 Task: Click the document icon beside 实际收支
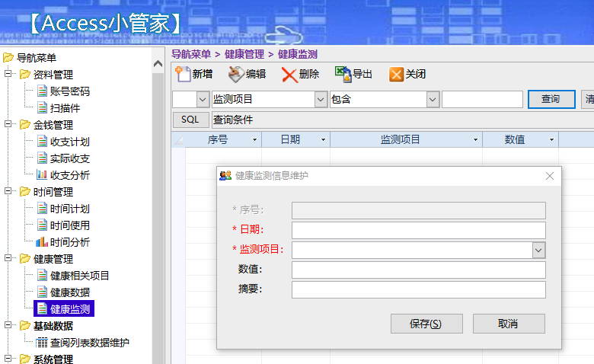(43, 158)
